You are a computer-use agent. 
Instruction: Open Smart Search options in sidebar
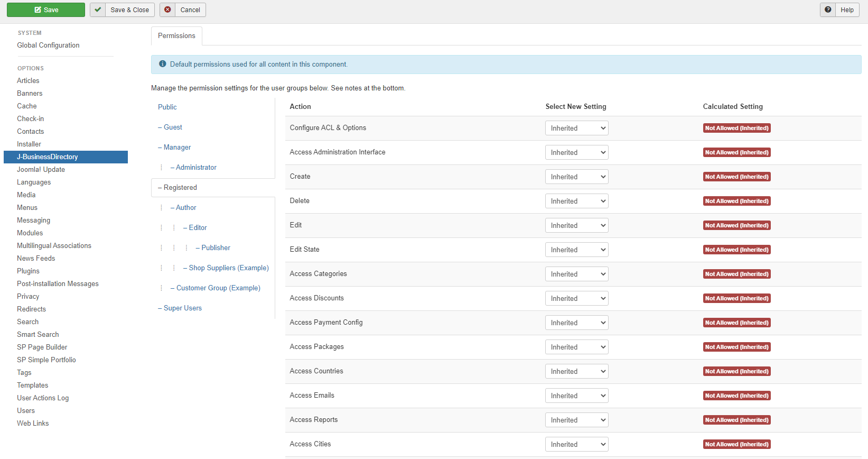(38, 335)
